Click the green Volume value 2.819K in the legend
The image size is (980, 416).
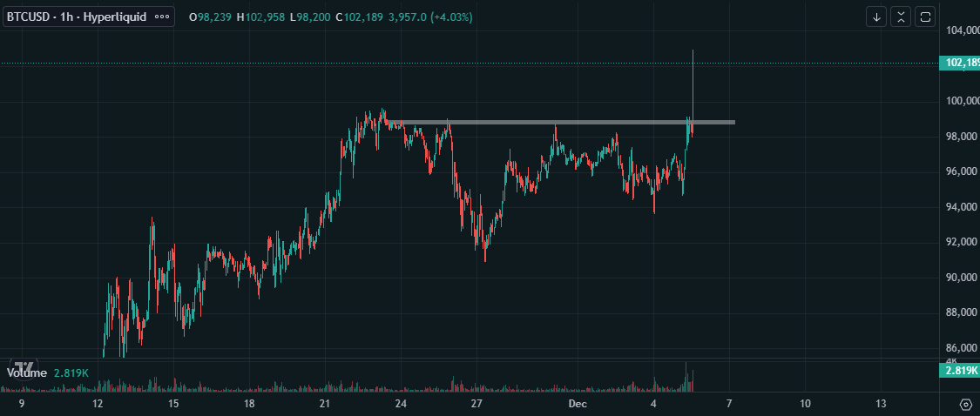coord(71,372)
